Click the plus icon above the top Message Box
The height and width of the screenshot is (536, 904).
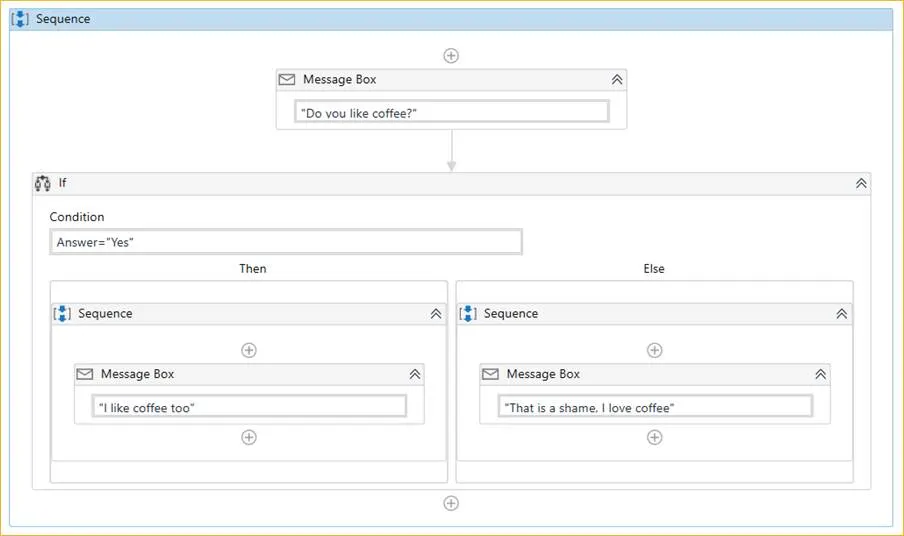click(451, 56)
